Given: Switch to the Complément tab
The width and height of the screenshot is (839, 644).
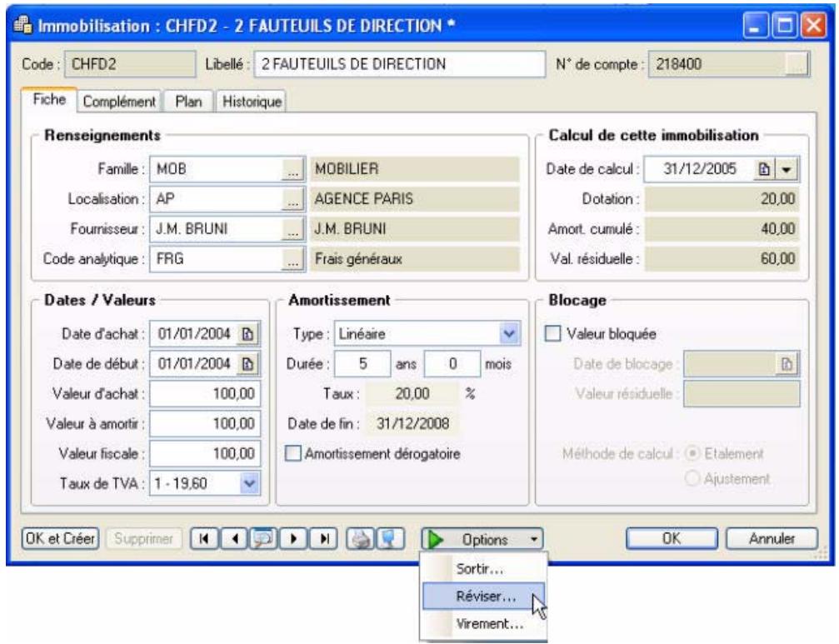Looking at the screenshot, I should [x=119, y=101].
